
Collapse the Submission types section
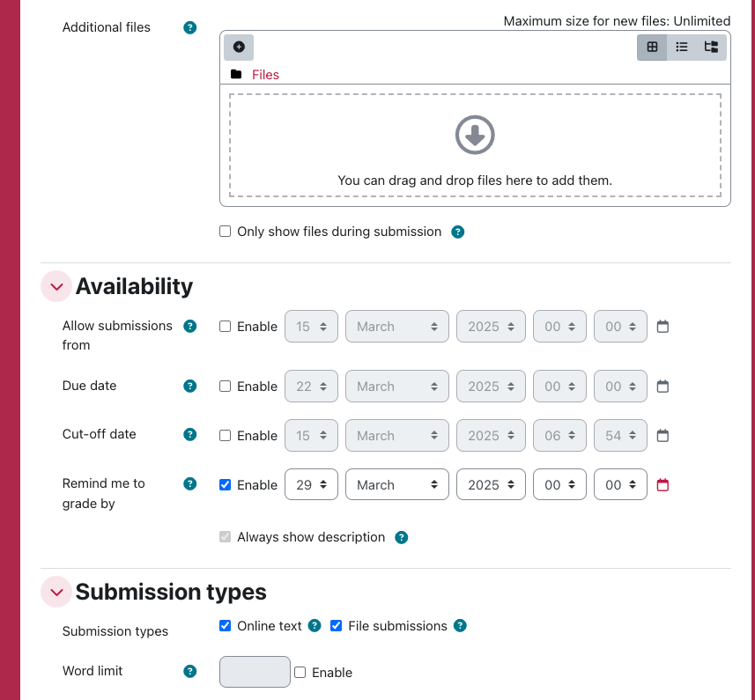click(x=56, y=592)
